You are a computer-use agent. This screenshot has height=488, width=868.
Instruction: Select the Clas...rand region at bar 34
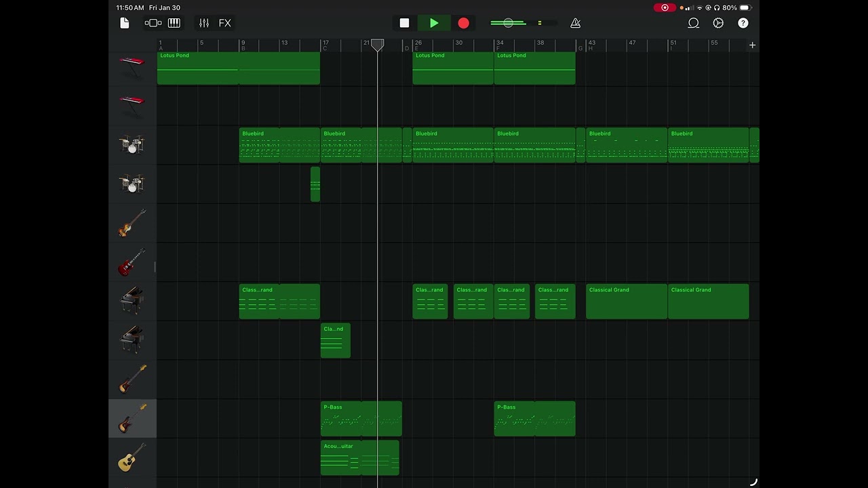point(512,302)
